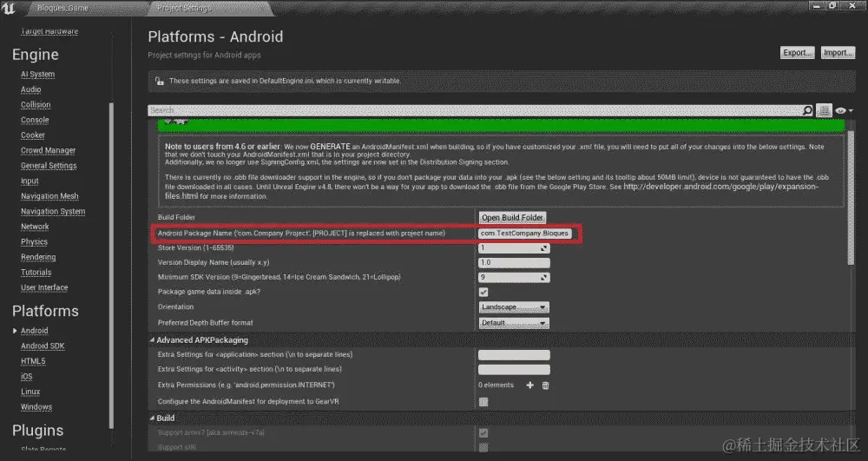
Task: Open Crowd Manager settings
Action: [x=48, y=150]
